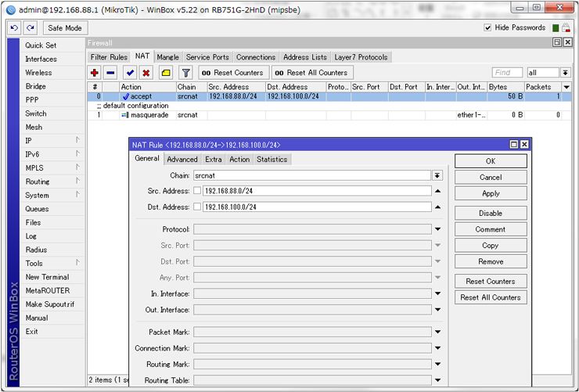
Task: Open the IP menu in sidebar
Action: pos(52,141)
